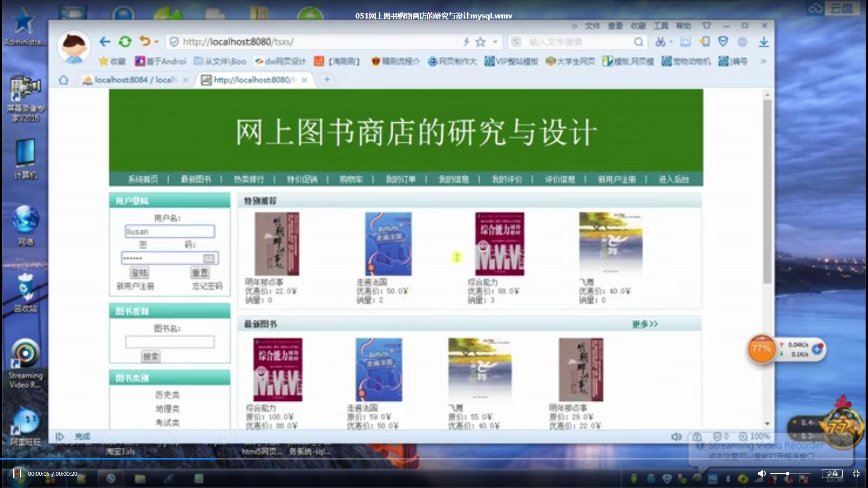Click the 收藏 favorites star bookmark

coord(113,61)
